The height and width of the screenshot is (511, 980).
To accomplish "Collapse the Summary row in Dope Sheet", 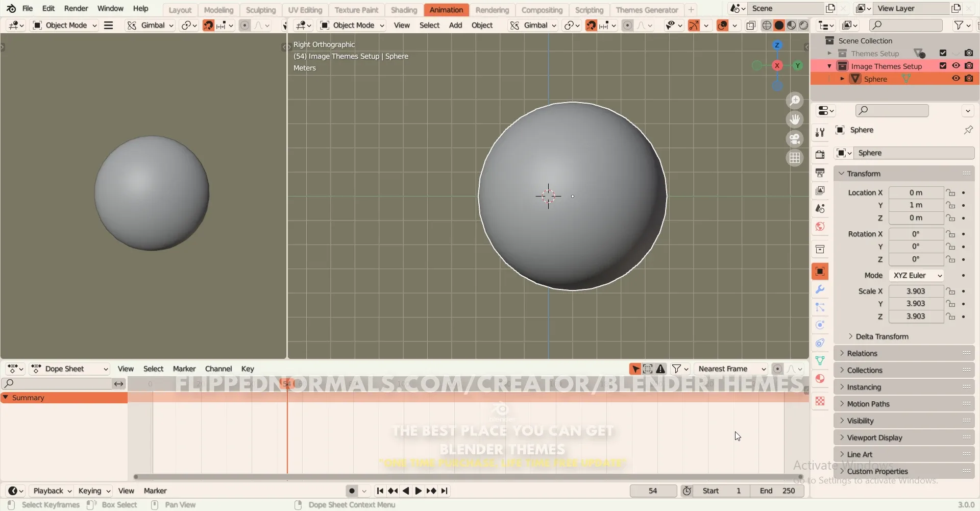I will (x=6, y=398).
